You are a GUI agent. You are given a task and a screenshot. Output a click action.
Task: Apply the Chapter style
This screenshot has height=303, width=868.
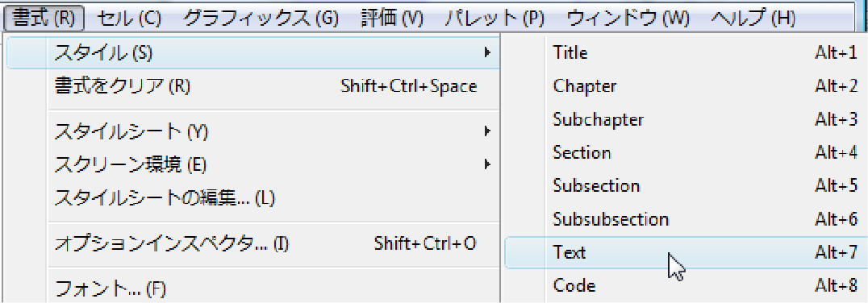tap(686, 86)
